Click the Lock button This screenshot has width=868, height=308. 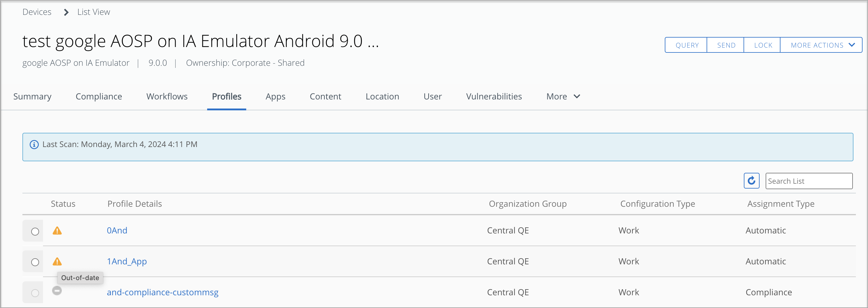[x=763, y=45]
